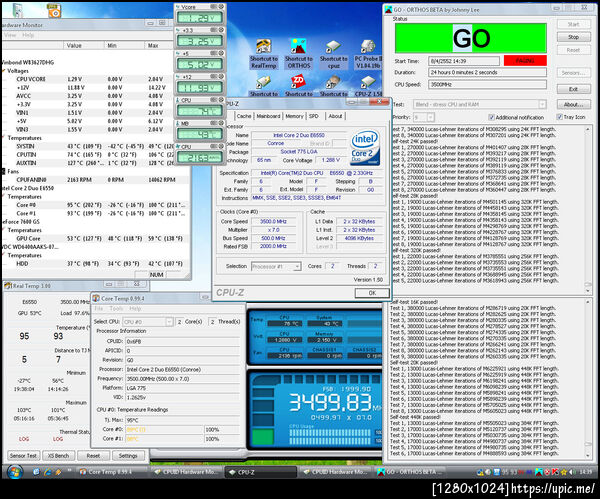Launch Internet Explorer from Quick Launch

(x=47, y=472)
